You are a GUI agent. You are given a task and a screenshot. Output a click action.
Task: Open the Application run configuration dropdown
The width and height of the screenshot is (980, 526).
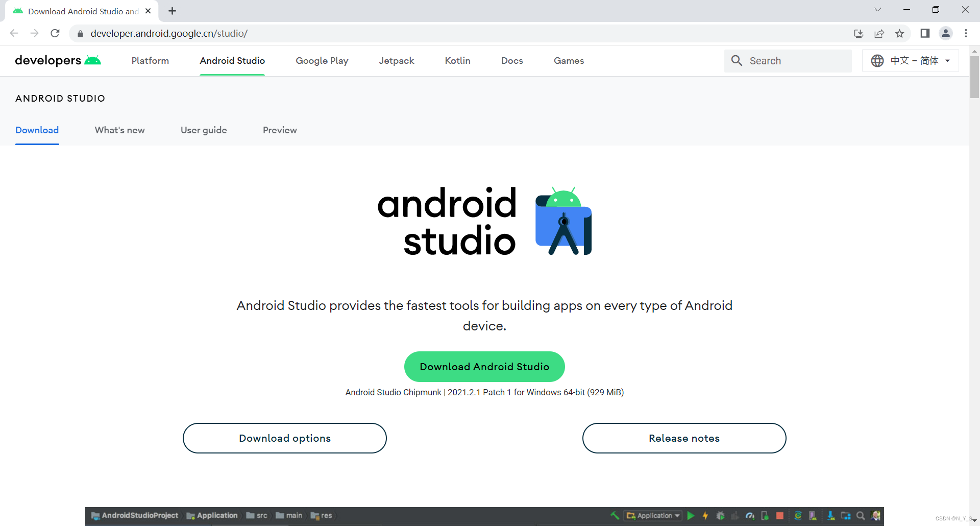pos(653,516)
